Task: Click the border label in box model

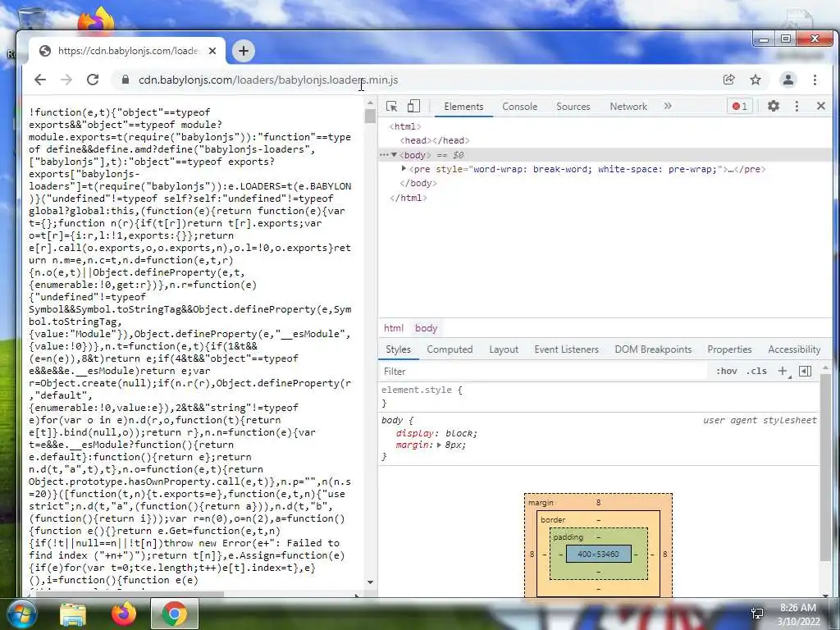Action: pyautogui.click(x=553, y=519)
